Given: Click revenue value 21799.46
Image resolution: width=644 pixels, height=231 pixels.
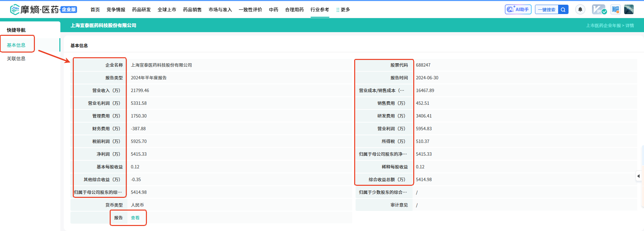Looking at the screenshot, I should pyautogui.click(x=140, y=90).
